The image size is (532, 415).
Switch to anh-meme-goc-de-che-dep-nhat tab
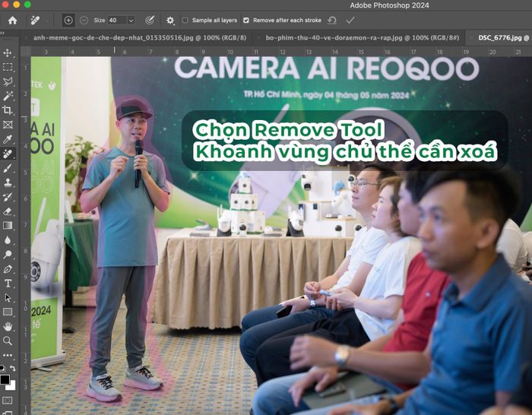pos(139,38)
